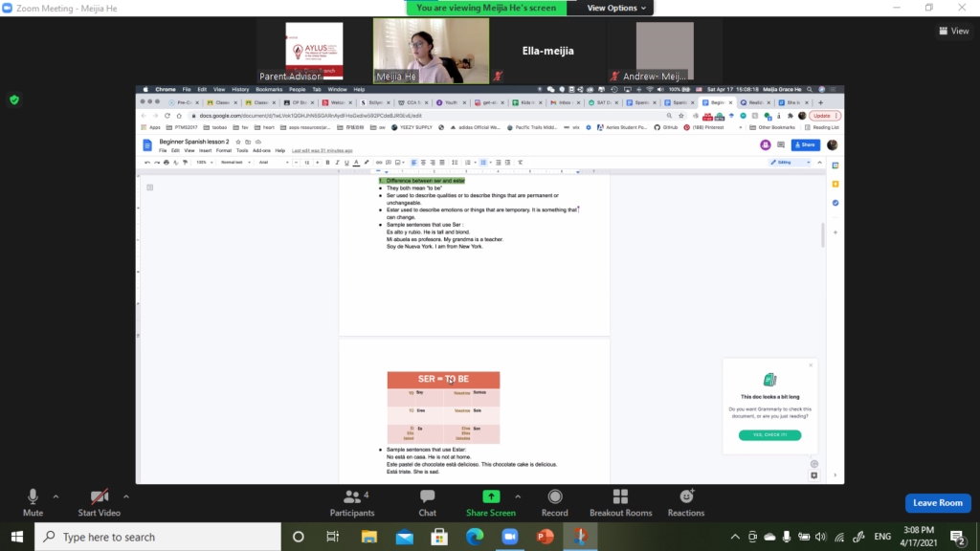This screenshot has height=551, width=980.
Task: Click the Share Screen button
Action: click(x=491, y=503)
